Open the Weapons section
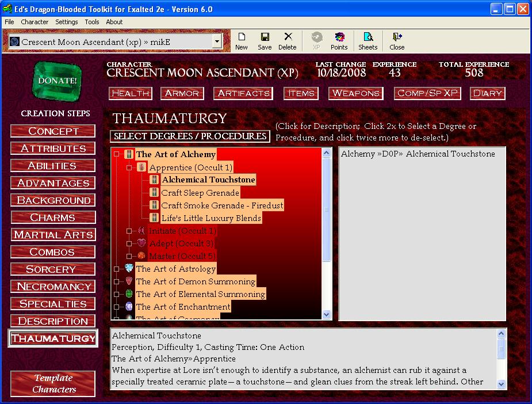 356,93
